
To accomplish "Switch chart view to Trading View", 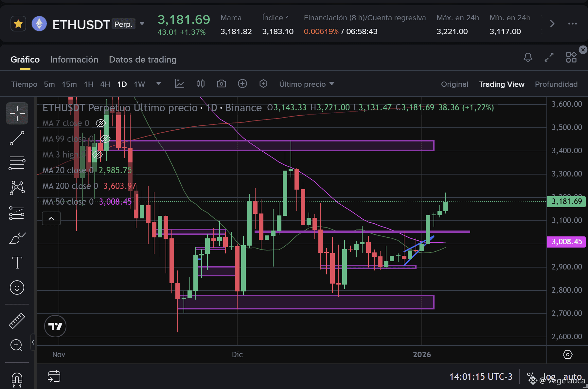I will 502,84.
